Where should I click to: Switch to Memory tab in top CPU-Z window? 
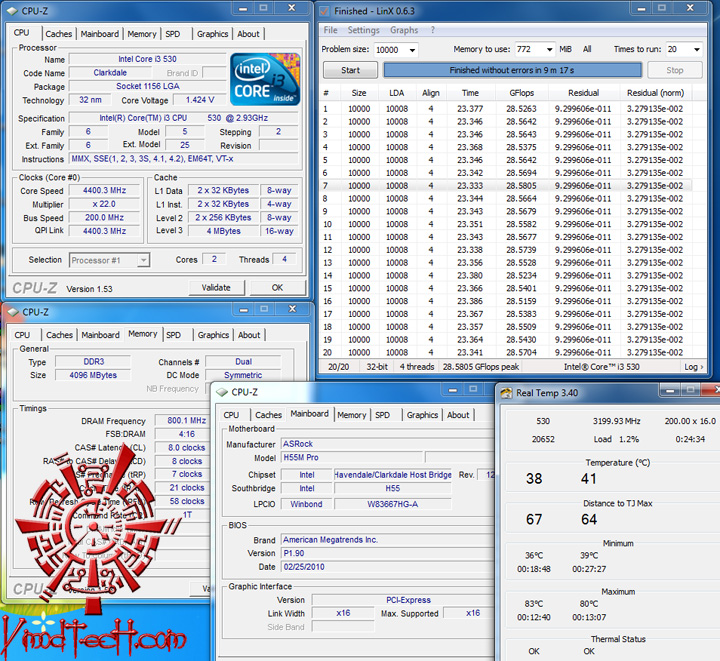pyautogui.click(x=142, y=34)
